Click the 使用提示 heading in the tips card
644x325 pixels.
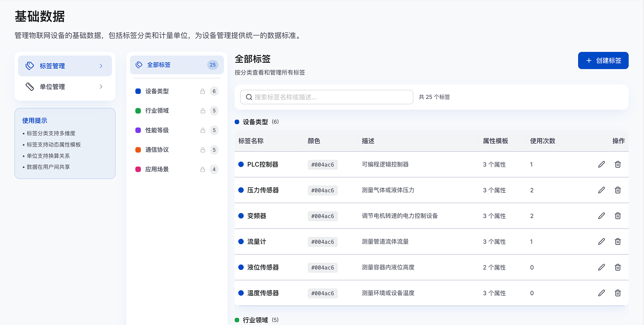(35, 121)
